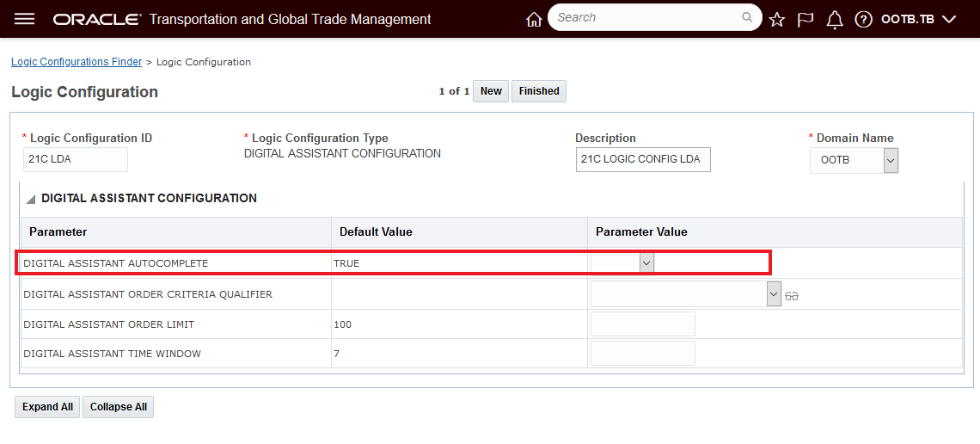Screen dimensions: 980x444
Task: Collapse the Digital Assistant Configuration section
Action: click(31, 199)
